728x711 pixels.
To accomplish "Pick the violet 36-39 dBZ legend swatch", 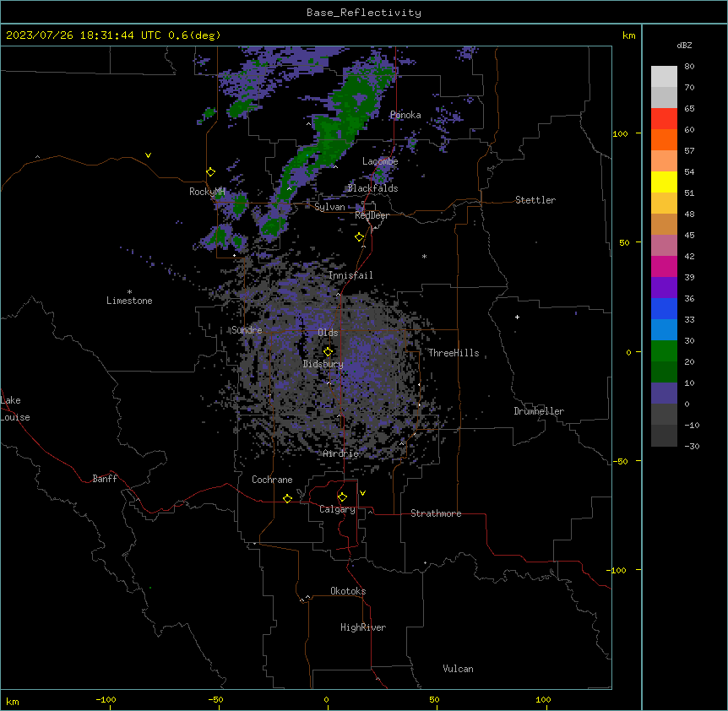I will 664,288.
